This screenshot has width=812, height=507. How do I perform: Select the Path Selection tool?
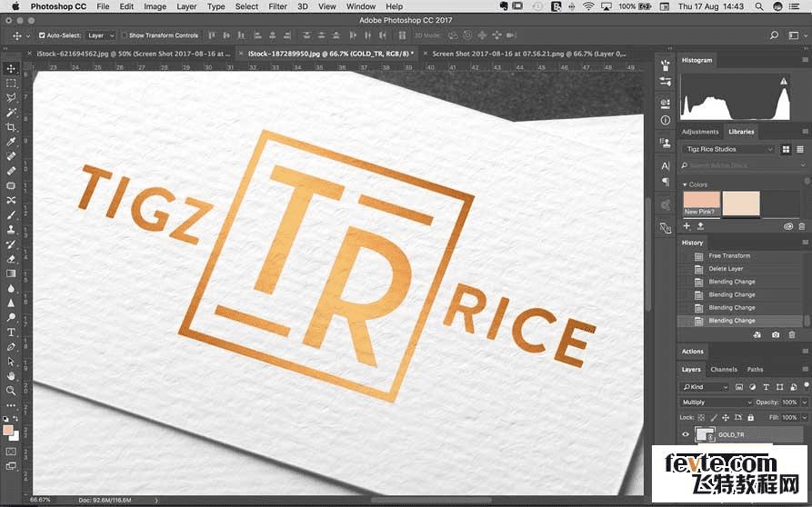tap(11, 361)
